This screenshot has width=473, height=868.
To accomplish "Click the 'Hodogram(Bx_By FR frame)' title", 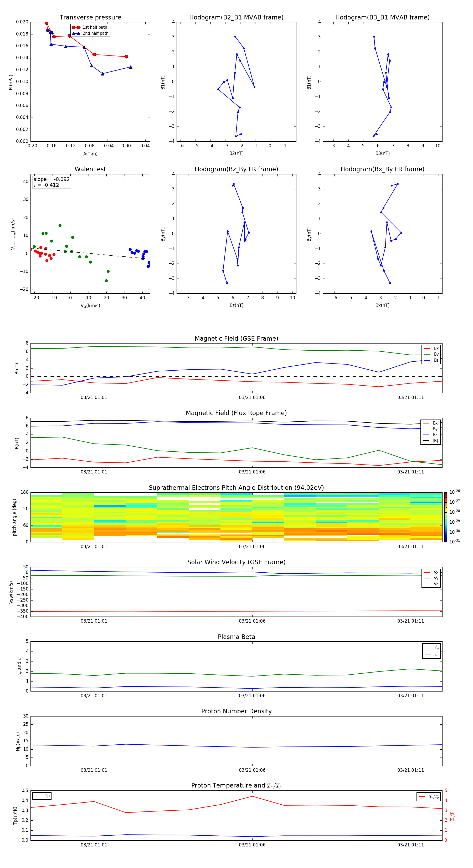I will pos(382,169).
